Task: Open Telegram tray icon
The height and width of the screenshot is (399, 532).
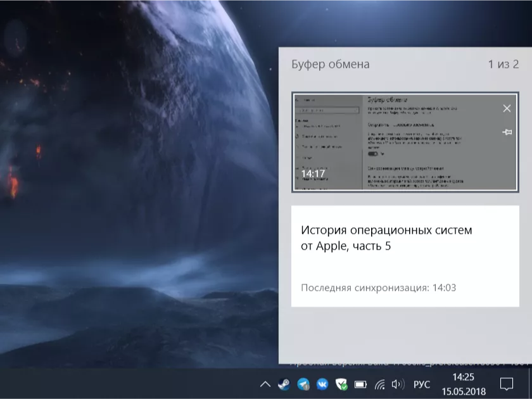Action: 303,384
